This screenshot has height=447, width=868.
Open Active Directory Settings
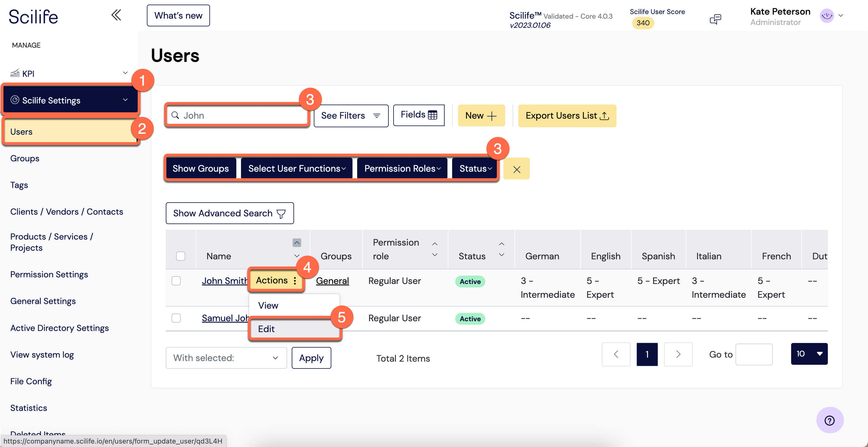click(x=59, y=328)
